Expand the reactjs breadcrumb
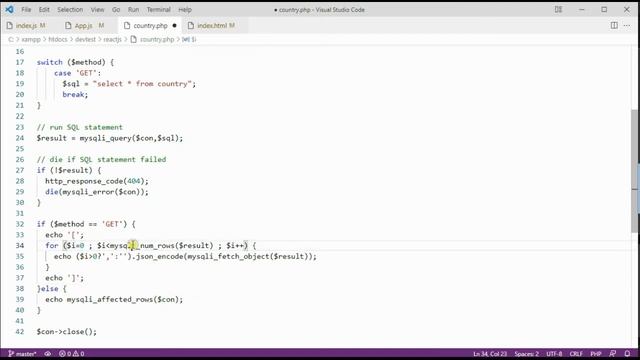The image size is (640, 360). coord(113,39)
